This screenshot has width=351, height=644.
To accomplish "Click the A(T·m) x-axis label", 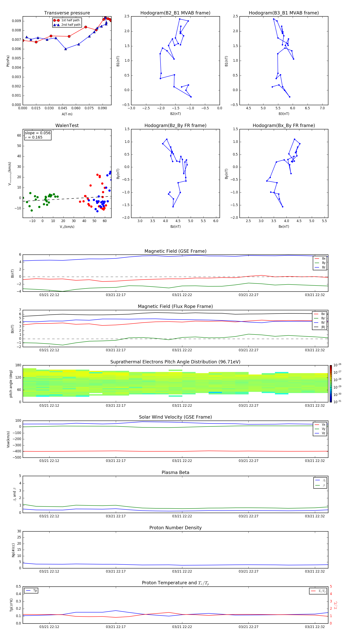I will pyautogui.click(x=67, y=114).
